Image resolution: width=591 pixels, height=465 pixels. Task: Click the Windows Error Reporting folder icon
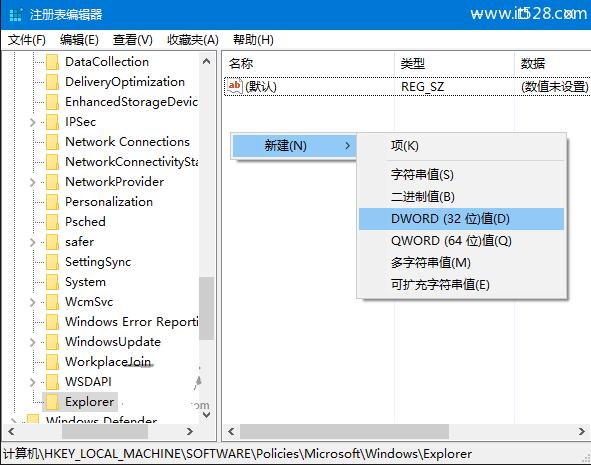pyautogui.click(x=52, y=321)
